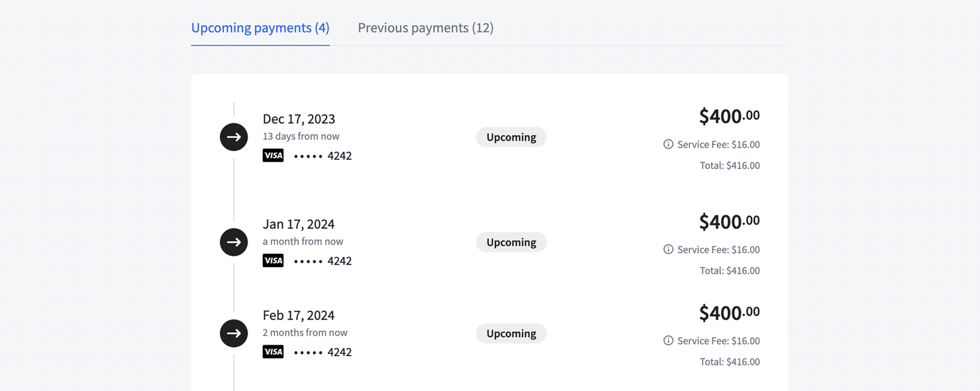This screenshot has width=980, height=391.
Task: Click the Jan 17, 2024 date heading
Action: point(299,224)
